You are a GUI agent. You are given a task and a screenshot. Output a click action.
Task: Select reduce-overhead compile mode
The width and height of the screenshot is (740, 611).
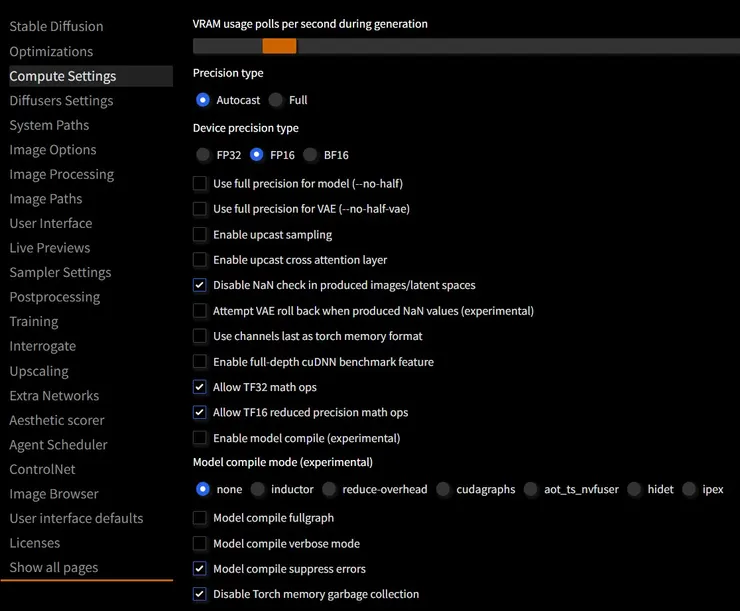(x=330, y=490)
